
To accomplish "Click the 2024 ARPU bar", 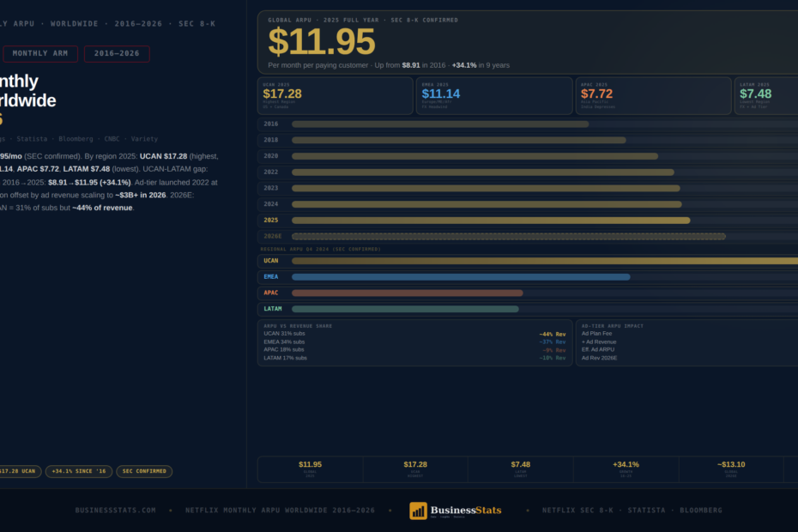I will tap(487, 204).
